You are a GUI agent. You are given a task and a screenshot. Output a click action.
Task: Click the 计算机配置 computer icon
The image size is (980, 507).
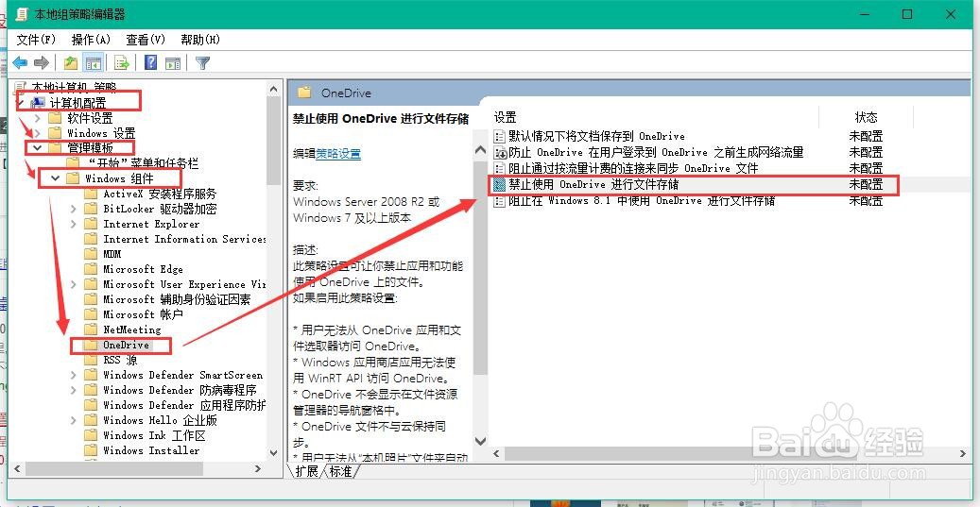click(x=39, y=102)
